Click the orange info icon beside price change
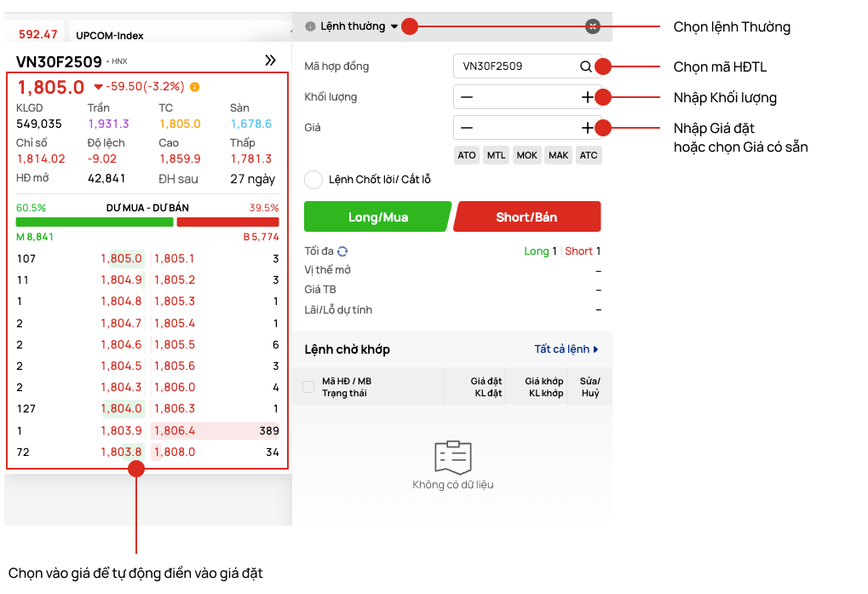The image size is (868, 594). (195, 87)
